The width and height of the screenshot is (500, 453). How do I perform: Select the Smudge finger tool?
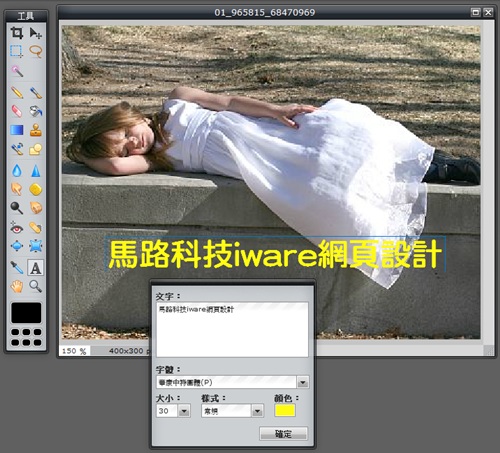[17, 189]
